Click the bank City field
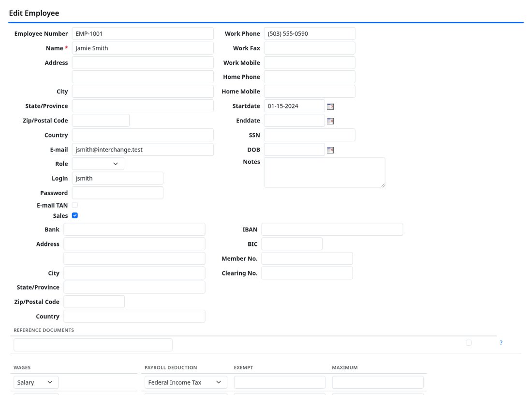Screen dimensions: 532x395 click(x=134, y=273)
